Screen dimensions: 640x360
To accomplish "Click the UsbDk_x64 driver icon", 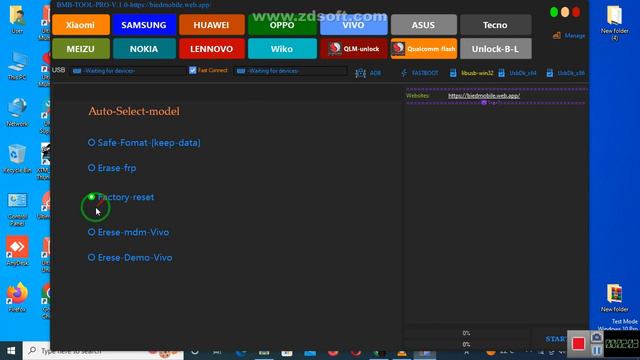I will tap(502, 73).
